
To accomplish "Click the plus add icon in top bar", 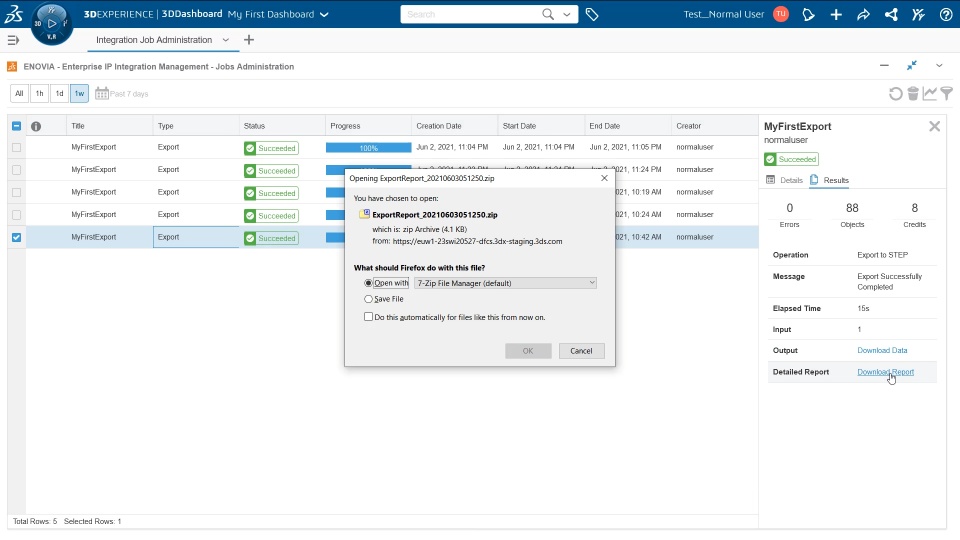I will (x=836, y=14).
